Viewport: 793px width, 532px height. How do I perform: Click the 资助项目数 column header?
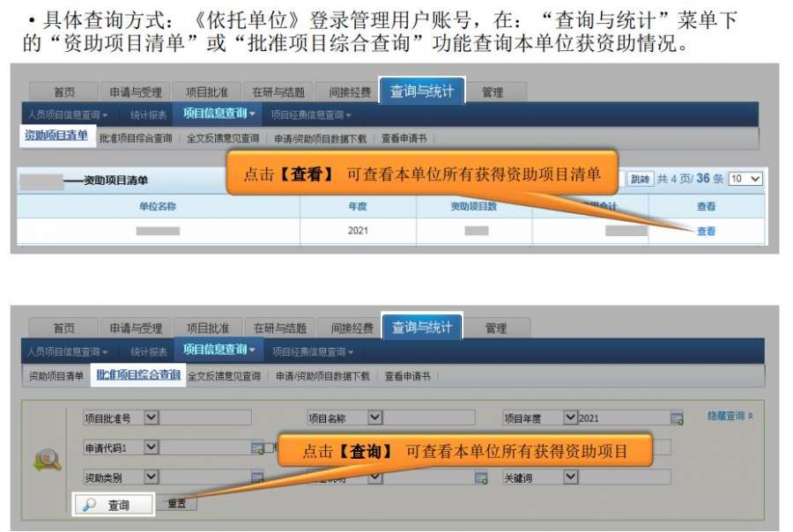coord(474,206)
